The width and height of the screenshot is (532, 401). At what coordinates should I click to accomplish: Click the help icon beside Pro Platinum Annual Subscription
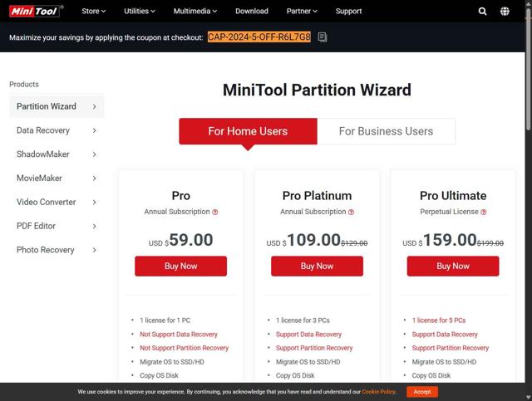tap(351, 212)
